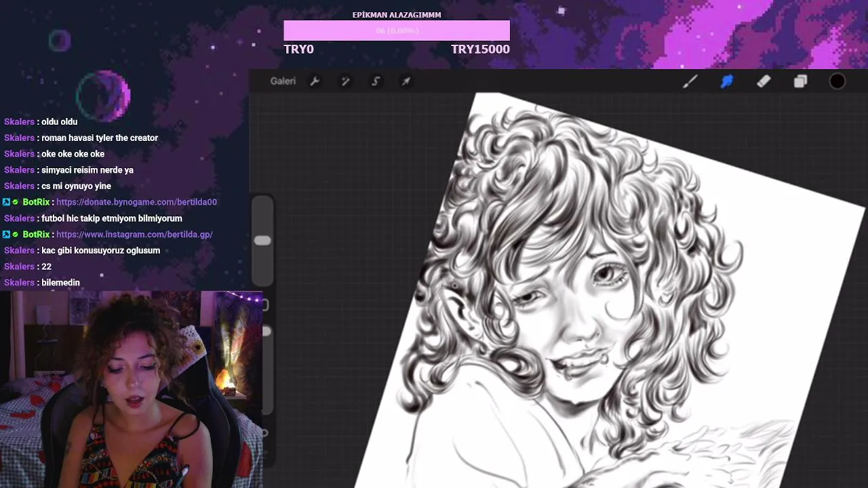The width and height of the screenshot is (868, 488).
Task: Select the Eraser tool
Action: click(x=764, y=81)
